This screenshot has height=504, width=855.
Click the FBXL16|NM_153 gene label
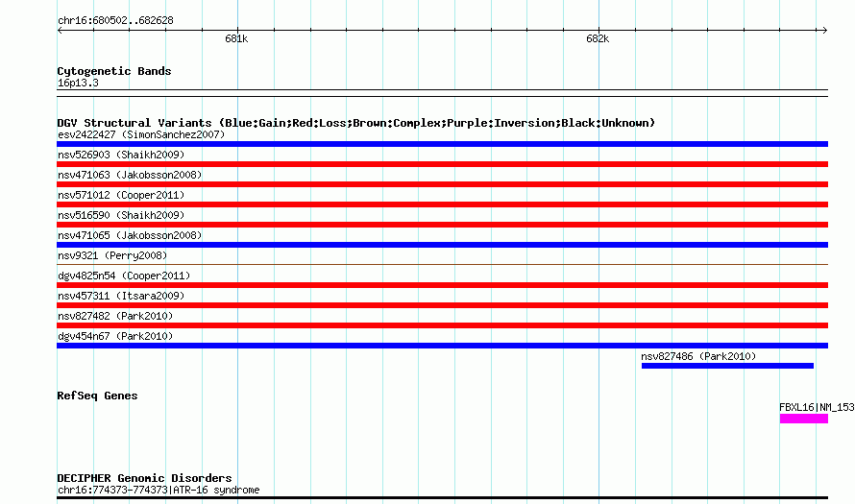[817, 407]
